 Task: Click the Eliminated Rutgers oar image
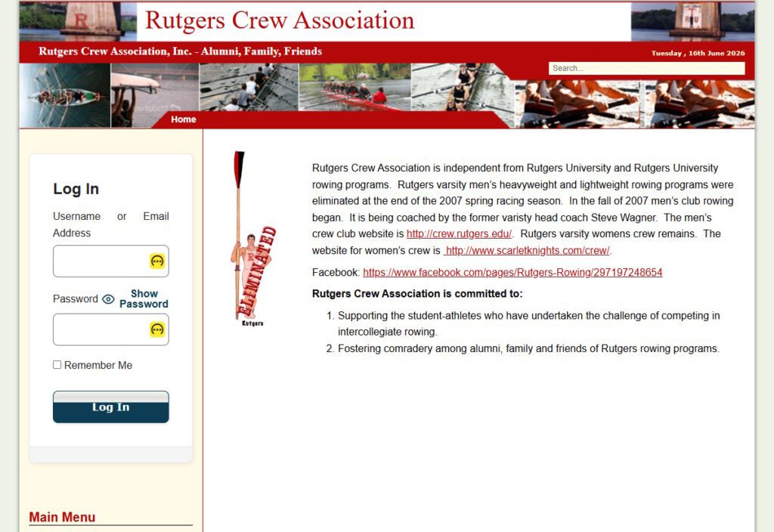click(x=252, y=239)
